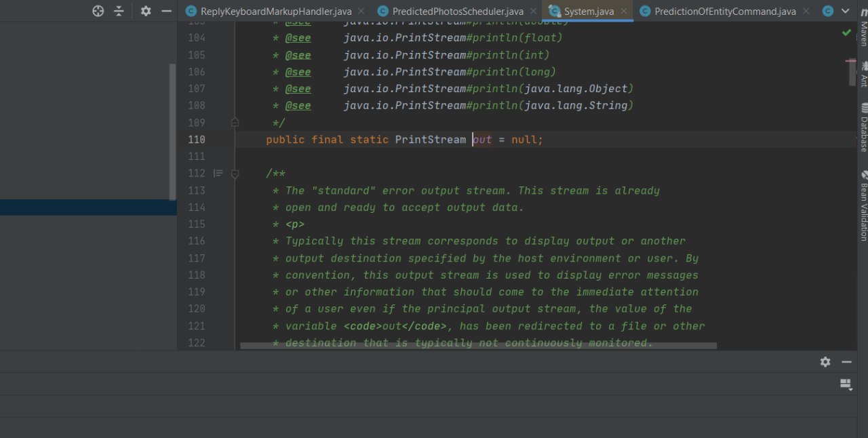Close the System.java tab

coord(623,12)
